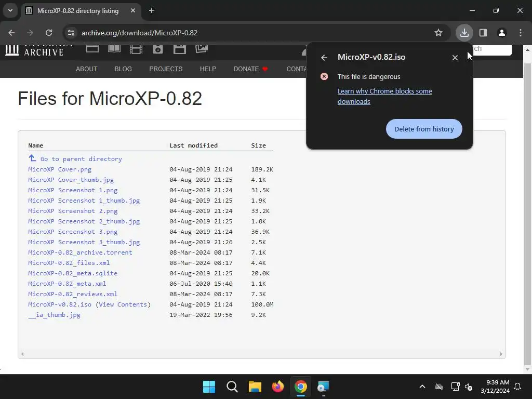Open the HELP menu item
The image size is (532, 399).
[x=208, y=69]
